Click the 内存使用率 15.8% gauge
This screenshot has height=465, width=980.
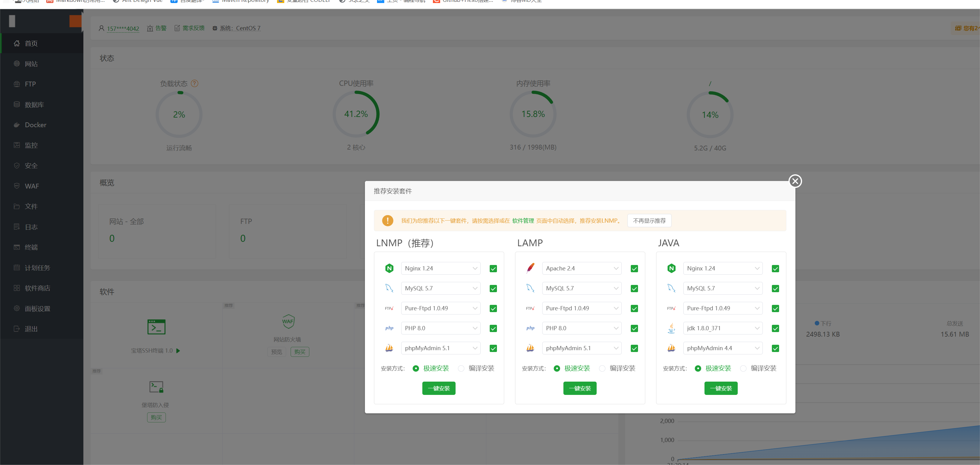[x=533, y=114]
